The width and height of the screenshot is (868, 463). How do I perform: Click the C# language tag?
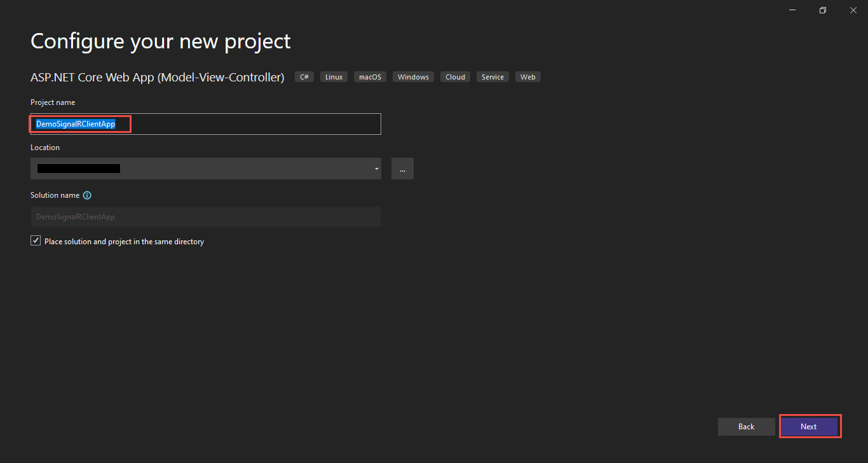304,77
